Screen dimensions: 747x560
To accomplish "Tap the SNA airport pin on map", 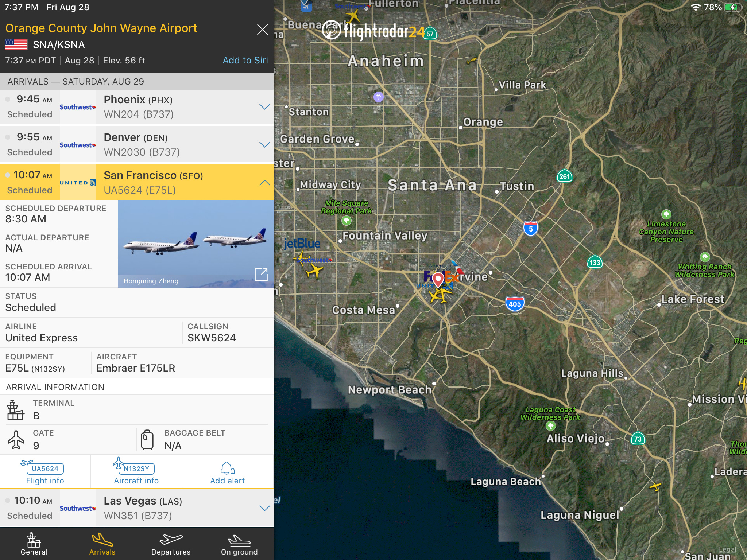I will point(438,280).
